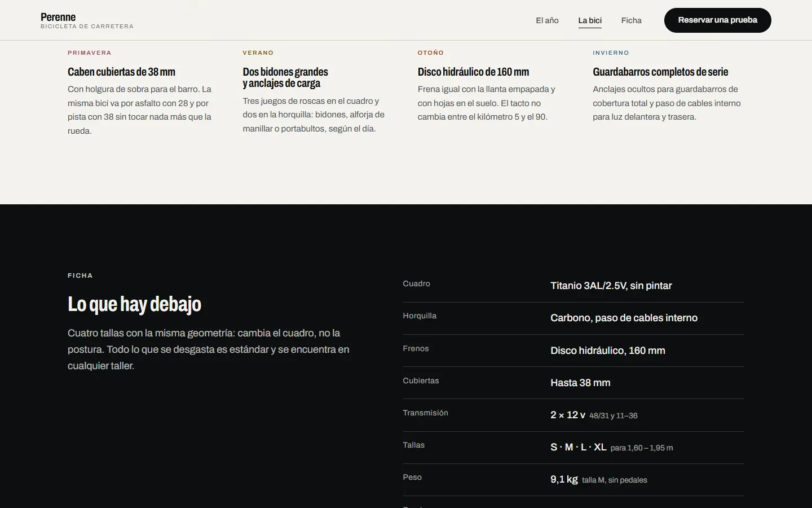Click paragraph starting Cuatro tallas con la misma
The width and height of the screenshot is (812, 508).
pos(209,349)
